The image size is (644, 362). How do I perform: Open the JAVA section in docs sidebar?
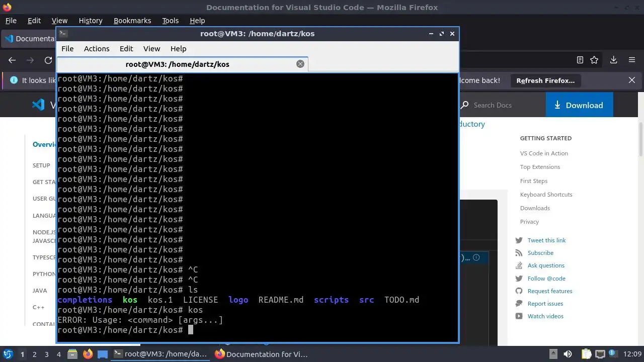[40, 291]
